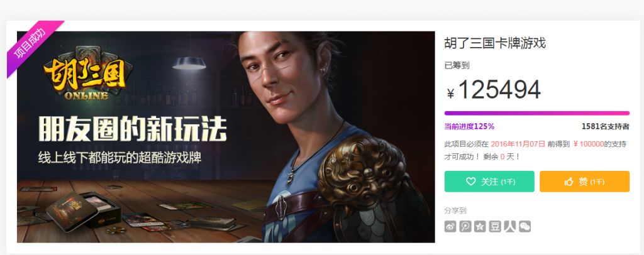Click the 2016年11月07日 deadline date
Viewport: 644px width, 255px height.
pyautogui.click(x=518, y=144)
